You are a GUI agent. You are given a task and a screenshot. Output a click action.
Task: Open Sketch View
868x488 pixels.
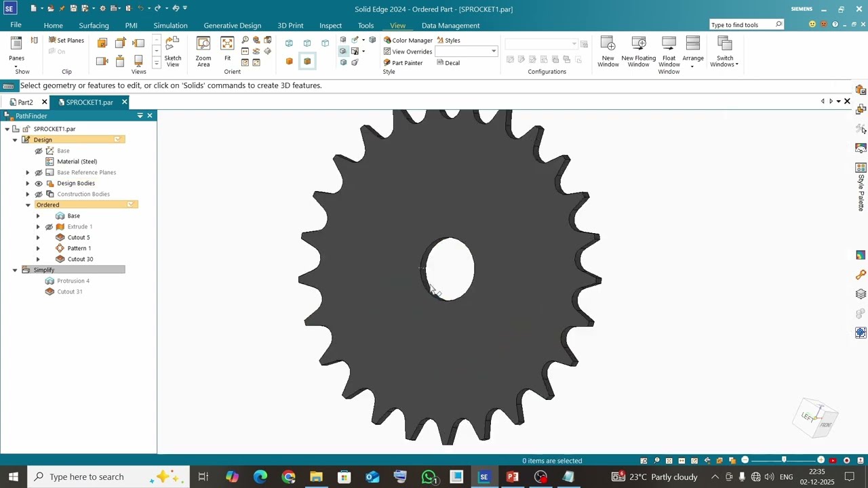click(x=173, y=51)
